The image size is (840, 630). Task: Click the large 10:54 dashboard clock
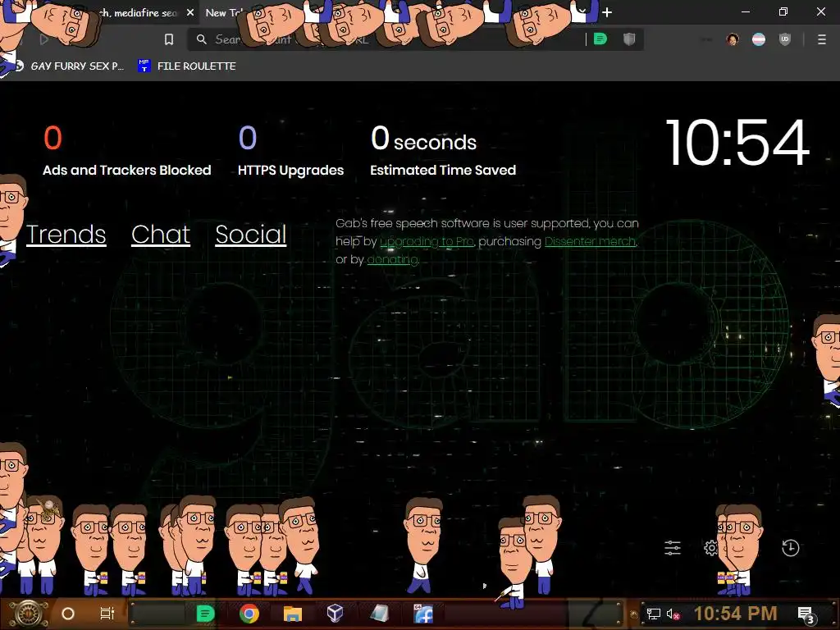[737, 143]
